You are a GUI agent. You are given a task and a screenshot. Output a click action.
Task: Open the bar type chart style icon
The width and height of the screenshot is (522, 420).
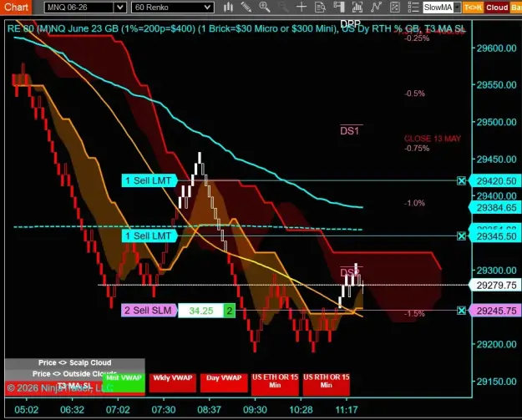click(228, 7)
